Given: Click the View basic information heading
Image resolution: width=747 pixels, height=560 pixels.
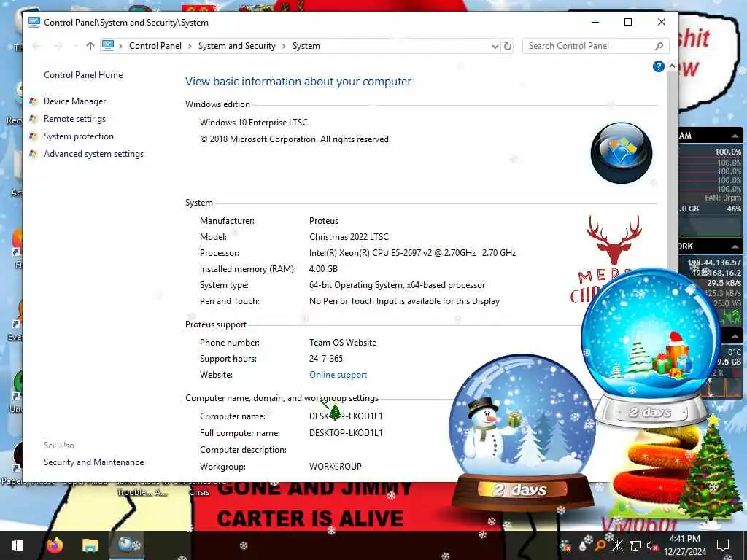Looking at the screenshot, I should [298, 82].
